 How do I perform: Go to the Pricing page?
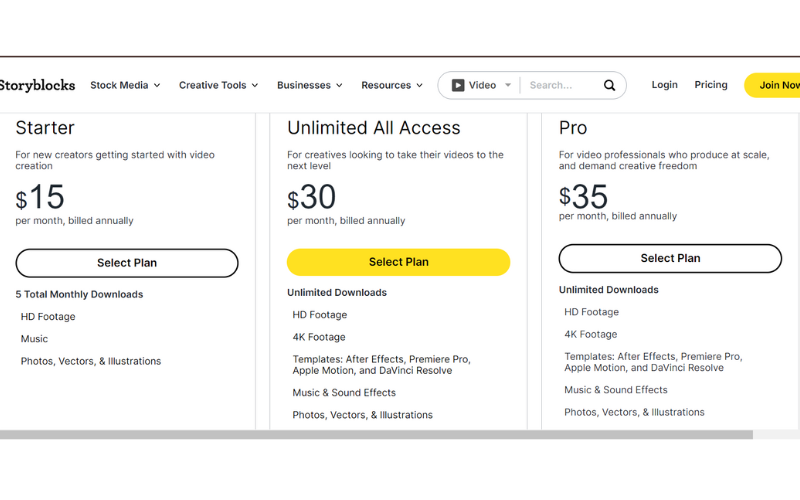711,85
